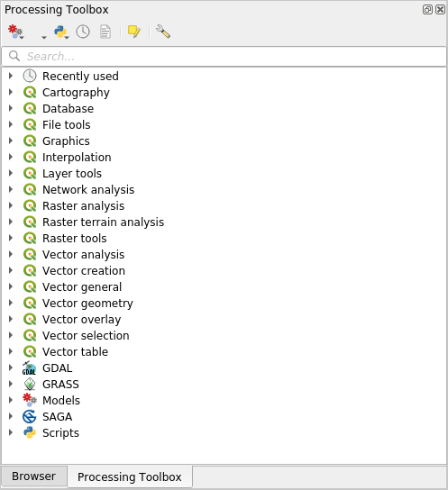The height and width of the screenshot is (490, 448).
Task: Close the Processing Toolbox panel
Action: click(440, 9)
